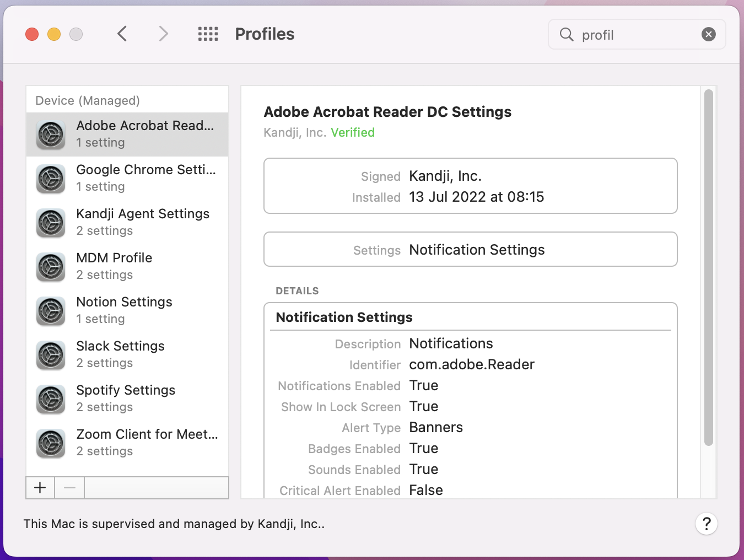Click the Sounds Enabled value True
The width and height of the screenshot is (744, 560).
[x=424, y=469]
